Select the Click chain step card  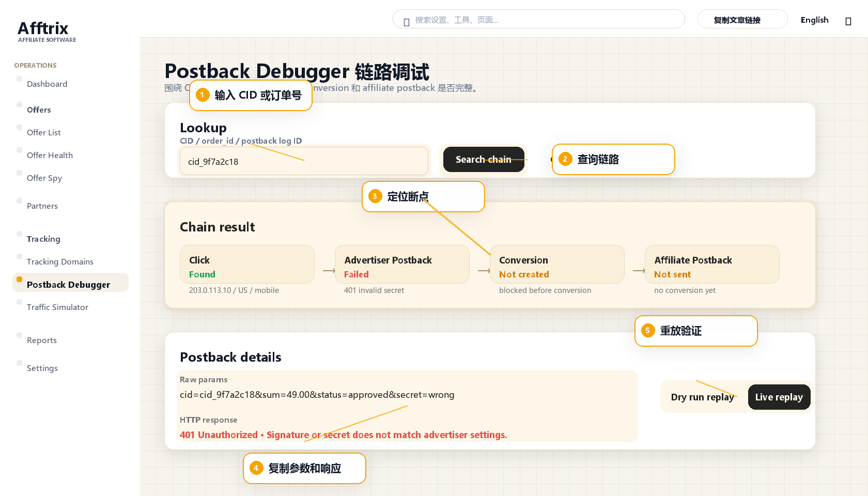[x=247, y=265]
